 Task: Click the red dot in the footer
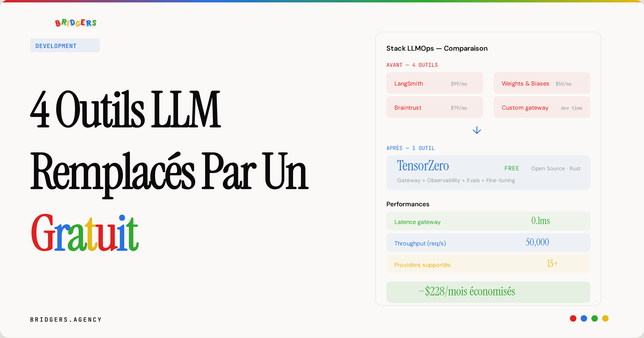(x=573, y=318)
